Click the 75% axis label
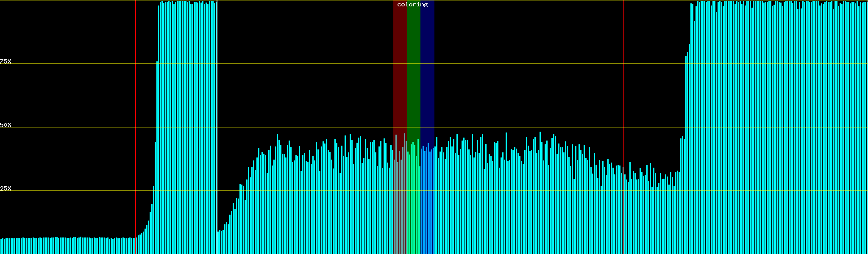The height and width of the screenshot is (254, 868). click(6, 61)
